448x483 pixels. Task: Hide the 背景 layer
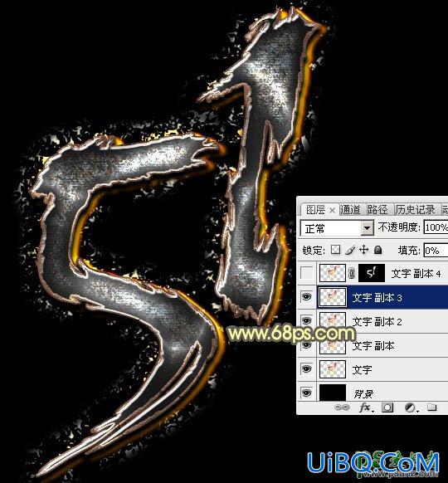(306, 393)
